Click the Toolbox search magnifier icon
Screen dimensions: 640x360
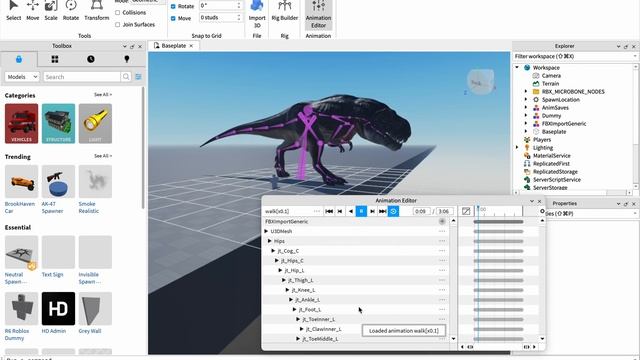[x=126, y=77]
